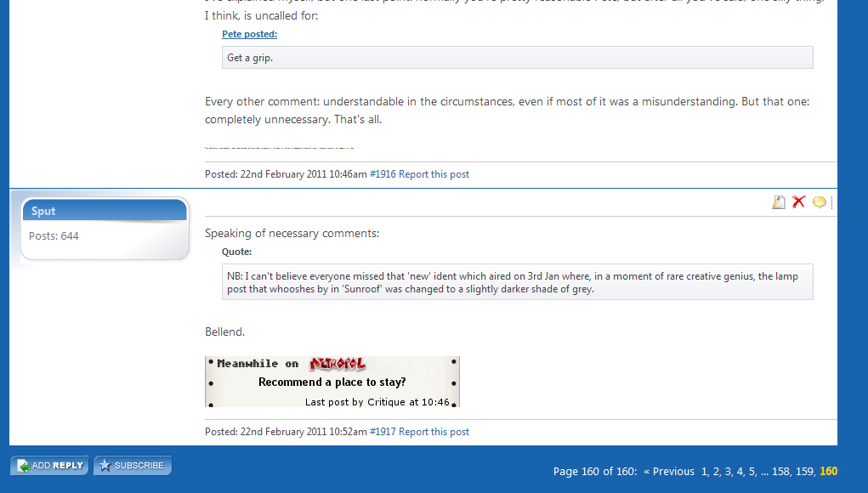
Task: Jump to page 159
Action: click(804, 472)
